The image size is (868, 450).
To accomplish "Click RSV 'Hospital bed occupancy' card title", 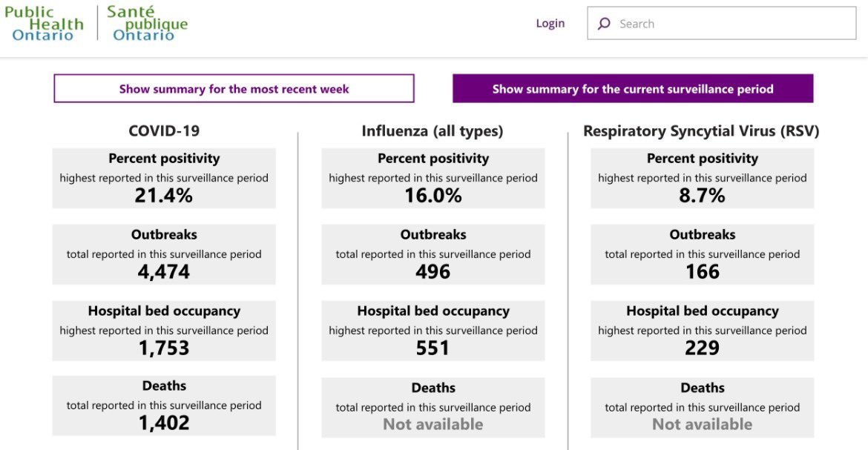I will 702,311.
